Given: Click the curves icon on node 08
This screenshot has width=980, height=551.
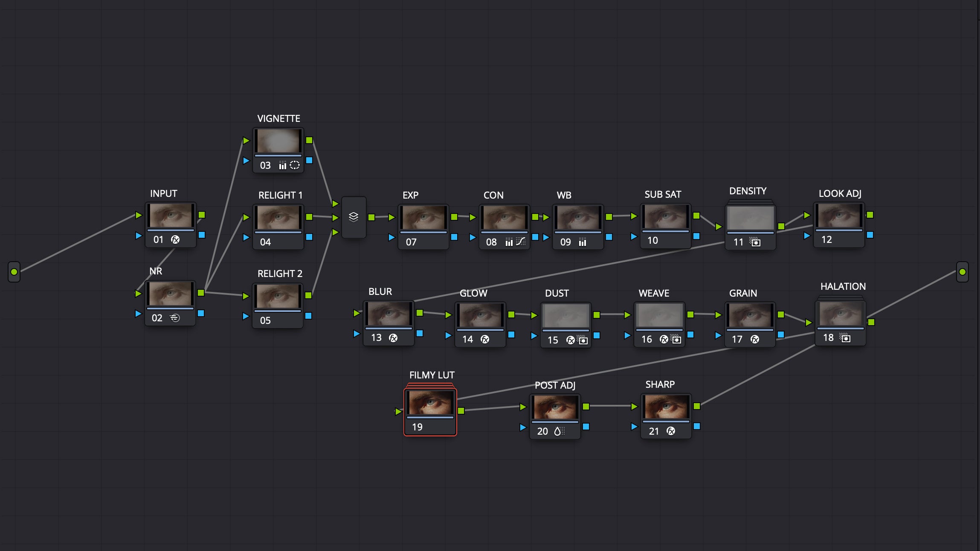Looking at the screenshot, I should [521, 242].
